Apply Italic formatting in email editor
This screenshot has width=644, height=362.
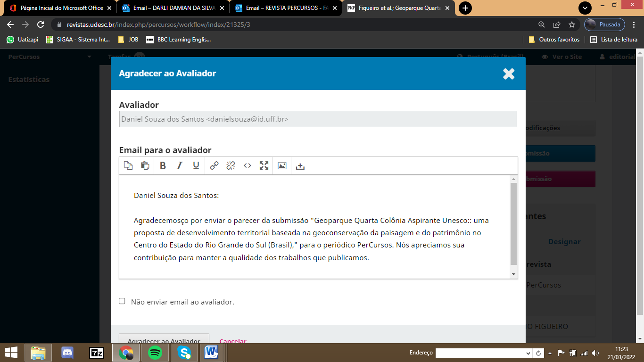(x=179, y=166)
